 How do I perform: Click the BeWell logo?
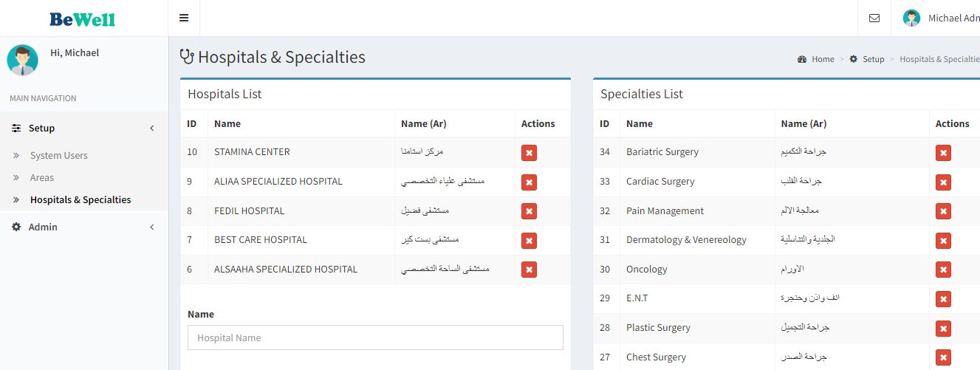pyautogui.click(x=83, y=18)
